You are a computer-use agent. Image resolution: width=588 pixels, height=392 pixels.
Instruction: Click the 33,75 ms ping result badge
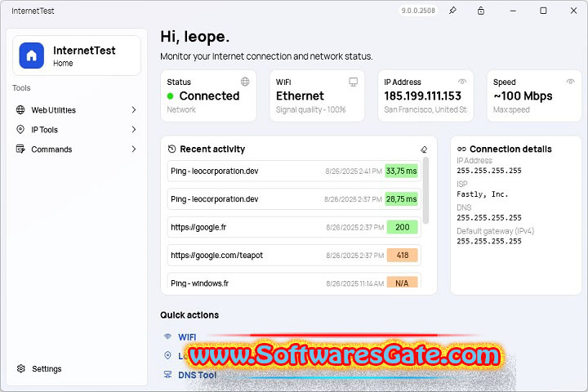click(x=401, y=171)
